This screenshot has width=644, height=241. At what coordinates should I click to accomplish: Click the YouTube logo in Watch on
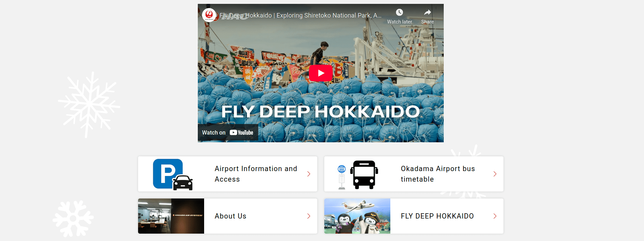241,132
